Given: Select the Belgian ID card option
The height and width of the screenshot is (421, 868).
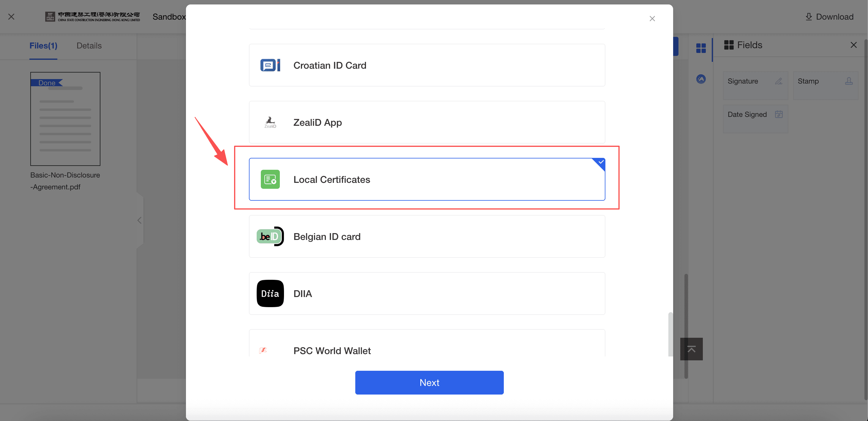Looking at the screenshot, I should coord(427,236).
